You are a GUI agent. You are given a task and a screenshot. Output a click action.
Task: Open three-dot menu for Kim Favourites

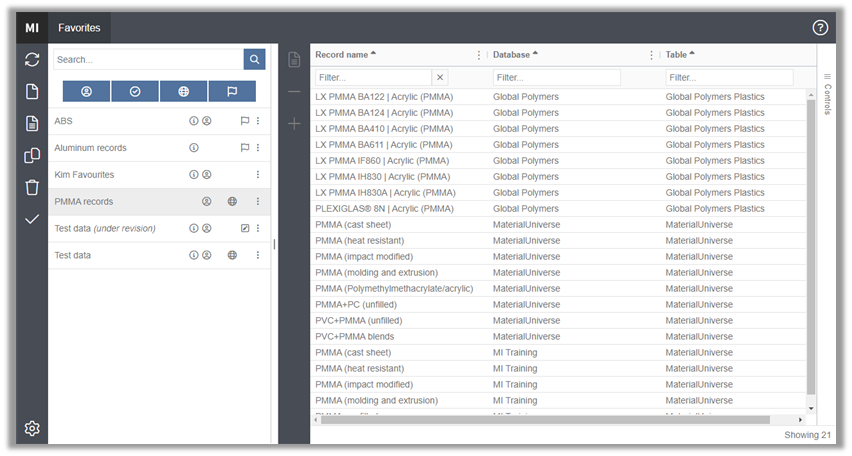[x=258, y=174]
